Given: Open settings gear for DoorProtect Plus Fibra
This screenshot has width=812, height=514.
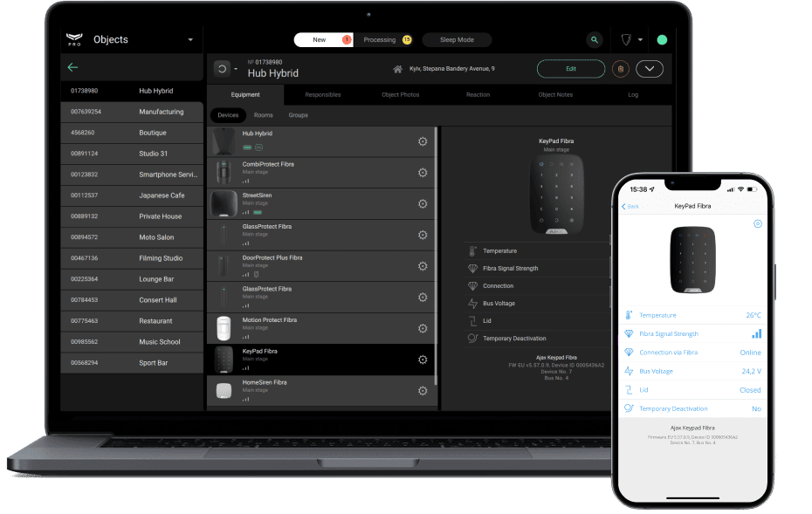Looking at the screenshot, I should pos(423,266).
